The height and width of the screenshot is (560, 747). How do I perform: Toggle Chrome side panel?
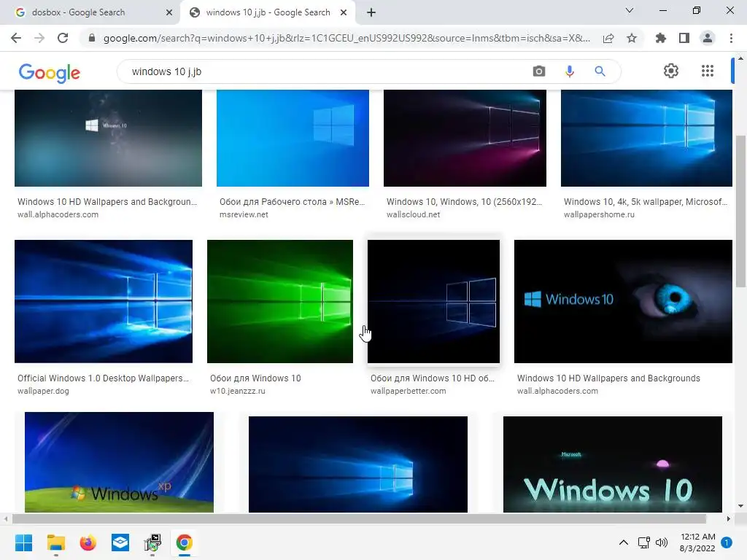point(684,38)
